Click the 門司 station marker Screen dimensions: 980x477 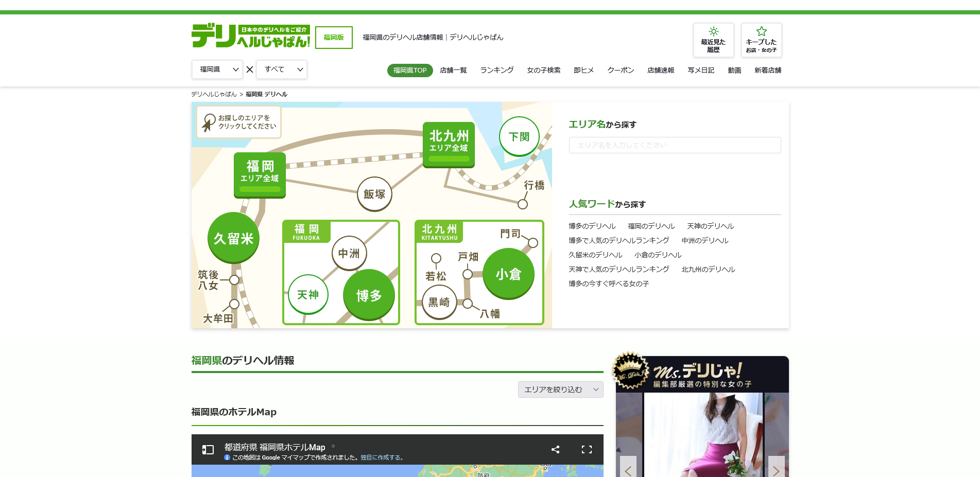pyautogui.click(x=533, y=243)
